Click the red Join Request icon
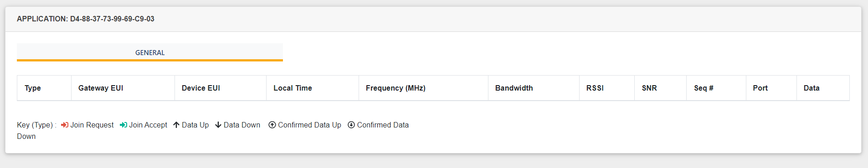The width and height of the screenshot is (868, 168). click(x=65, y=125)
